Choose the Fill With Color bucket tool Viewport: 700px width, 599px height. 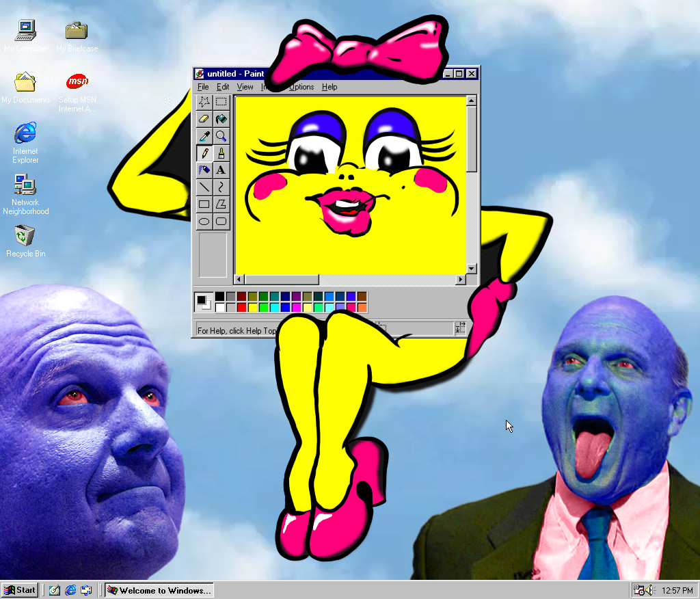[221, 119]
